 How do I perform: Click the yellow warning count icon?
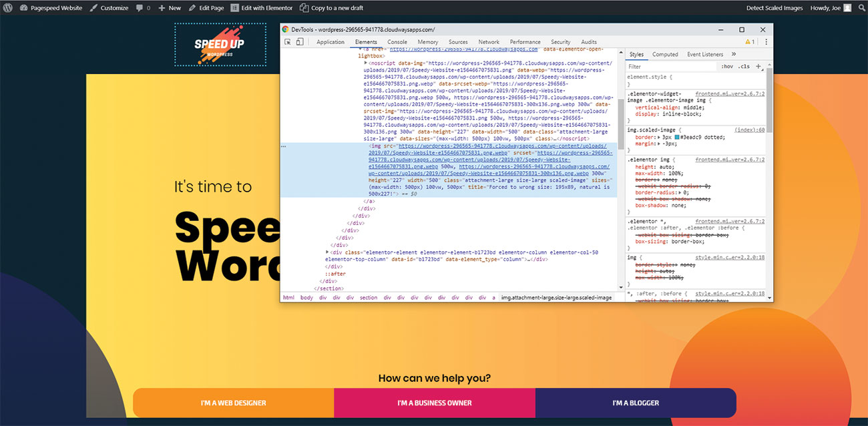pyautogui.click(x=750, y=42)
